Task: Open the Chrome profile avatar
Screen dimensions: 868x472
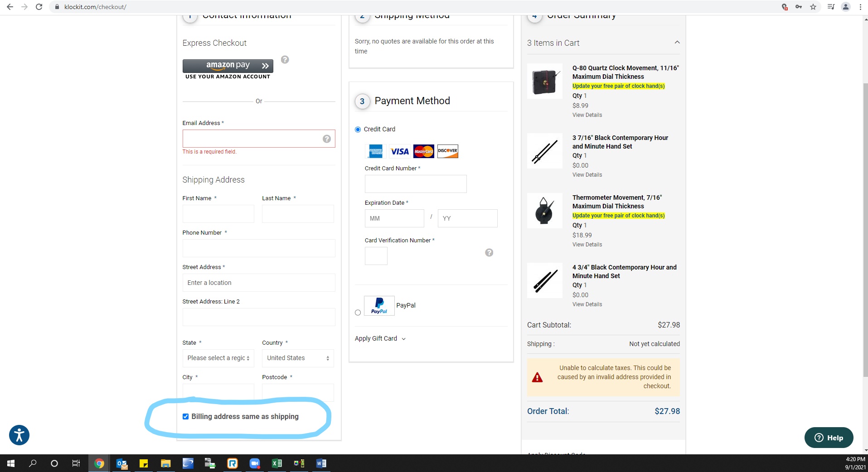Action: tap(846, 7)
